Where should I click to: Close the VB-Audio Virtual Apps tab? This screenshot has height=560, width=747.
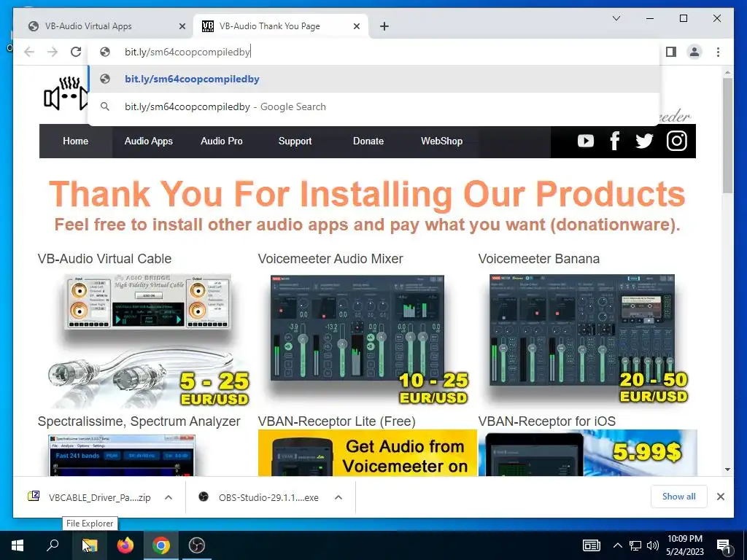(182, 26)
